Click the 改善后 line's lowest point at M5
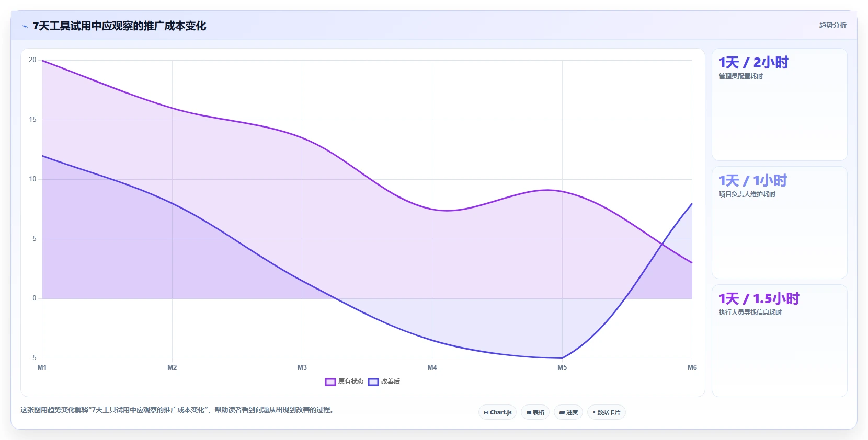The height and width of the screenshot is (440, 868). point(562,358)
